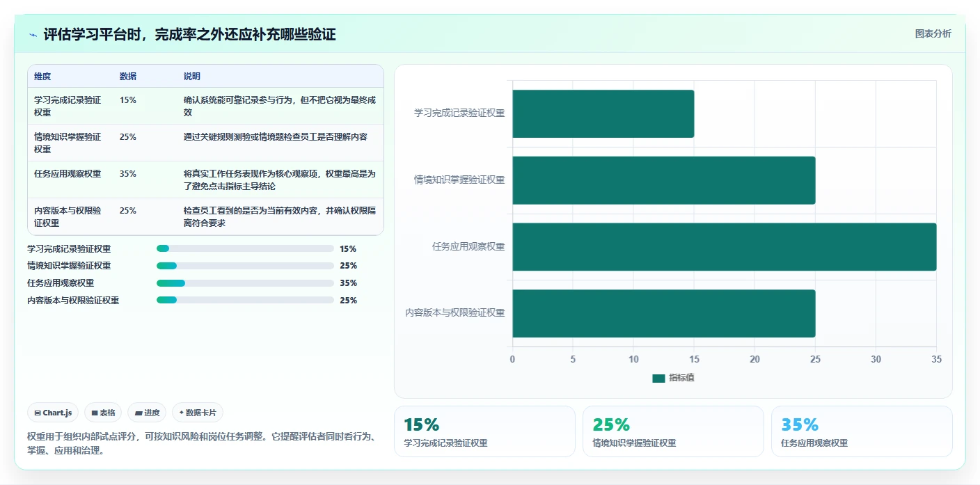Click the lightning icon beside the title
This screenshot has width=980, height=485.
point(33,35)
